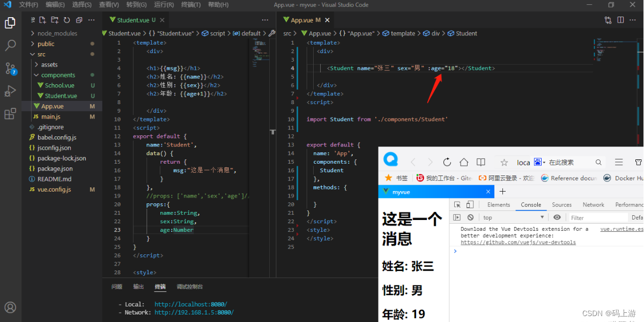This screenshot has width=644, height=322.
Task: Click the console Filter input field
Action: point(598,217)
